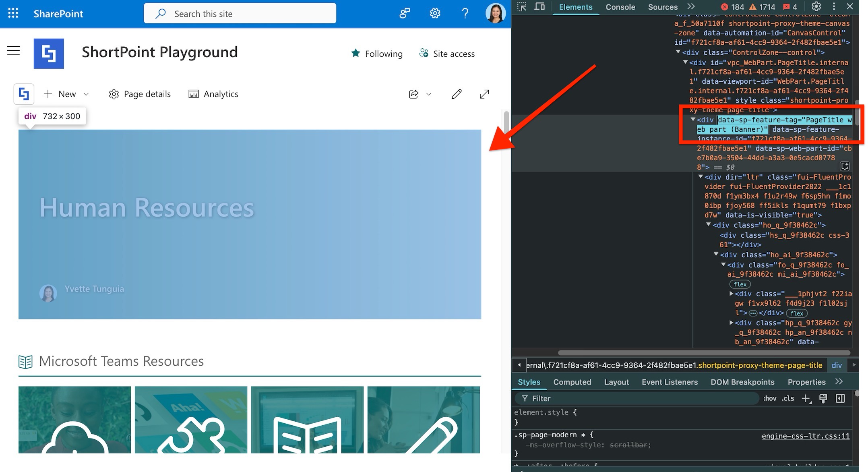
Task: Open the SharePoint settings gear
Action: point(435,14)
